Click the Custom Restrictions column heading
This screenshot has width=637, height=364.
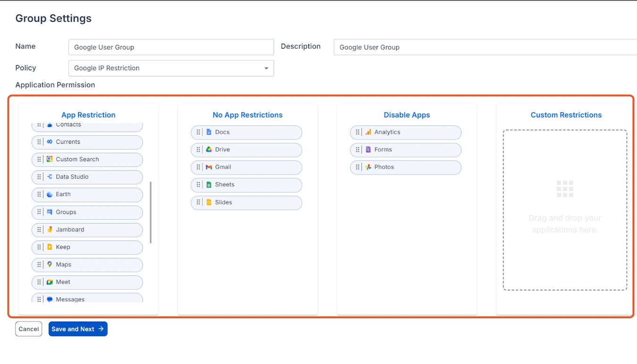(x=566, y=115)
